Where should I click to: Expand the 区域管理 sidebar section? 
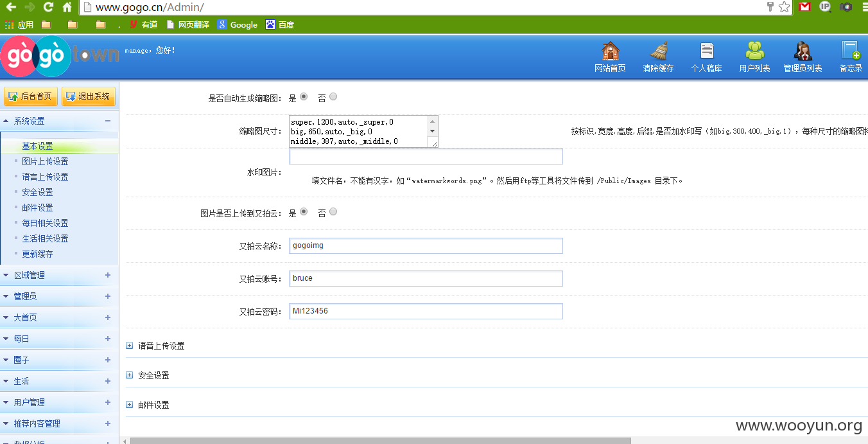(108, 275)
